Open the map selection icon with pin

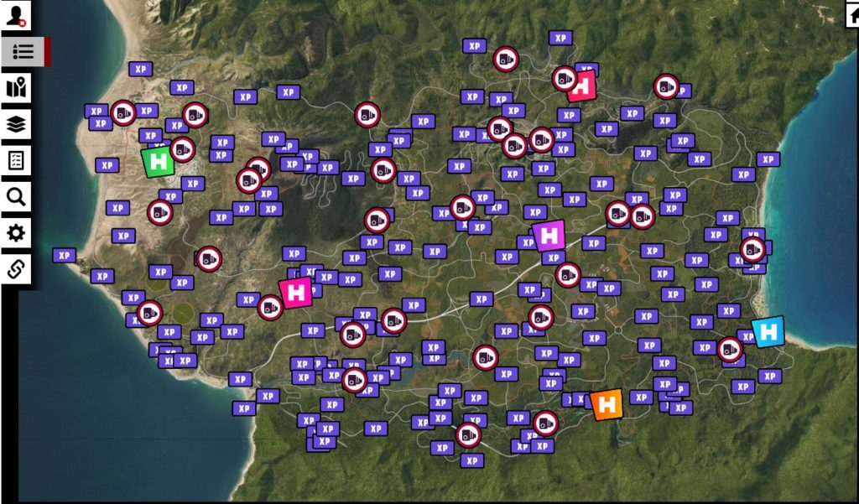(16, 88)
